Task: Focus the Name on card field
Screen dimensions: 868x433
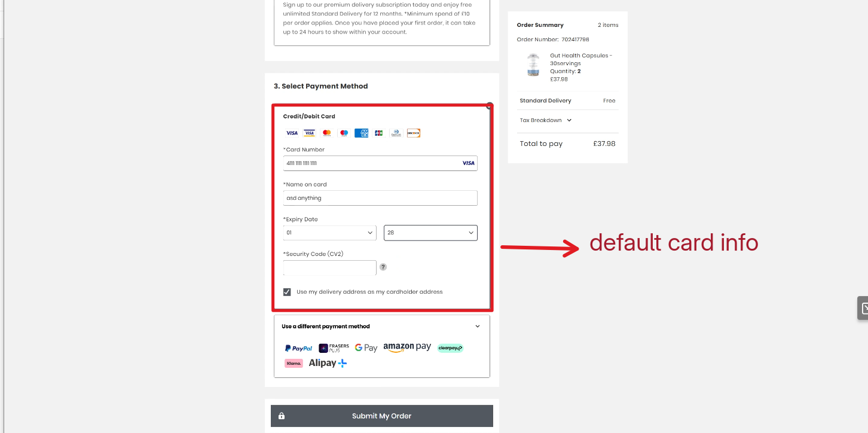Action: (x=380, y=198)
